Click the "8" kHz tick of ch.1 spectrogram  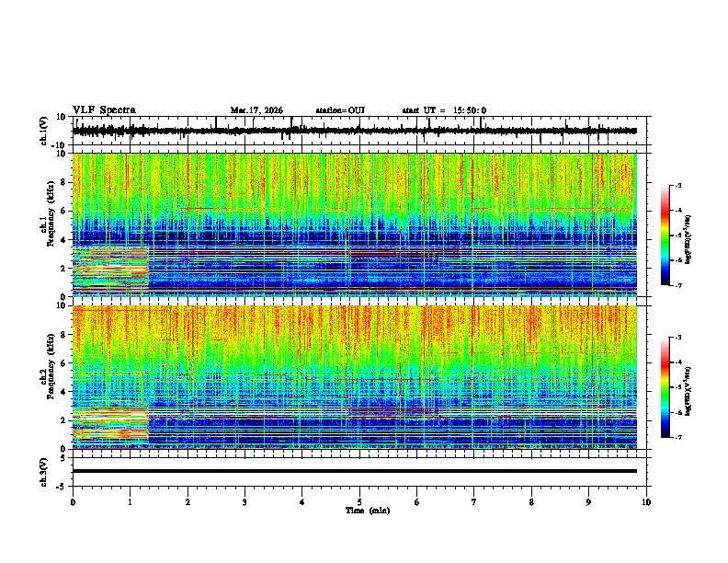pyautogui.click(x=63, y=182)
